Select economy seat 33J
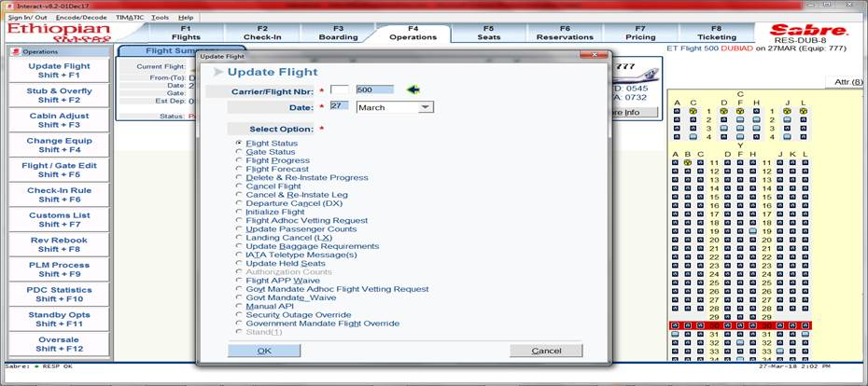This screenshot has height=386, width=868. 780,352
